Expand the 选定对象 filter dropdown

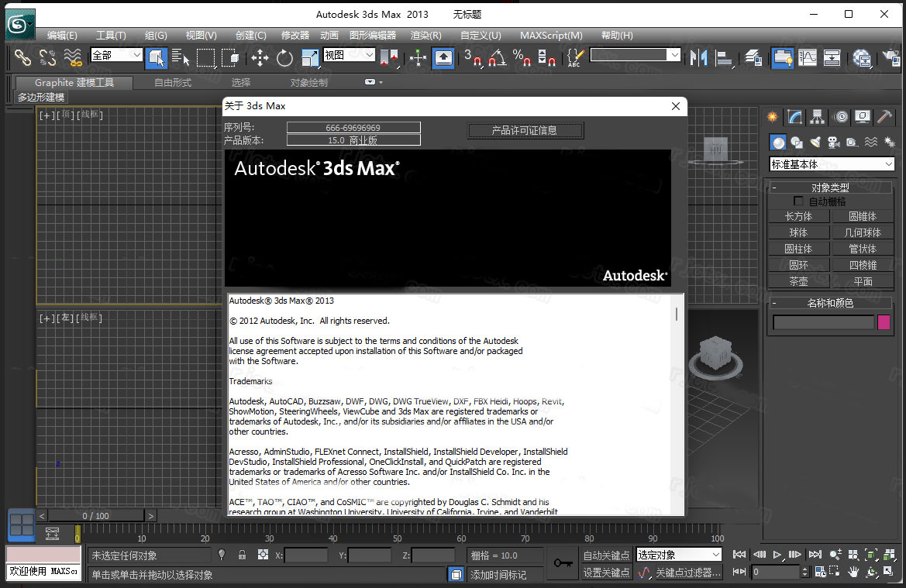point(678,554)
